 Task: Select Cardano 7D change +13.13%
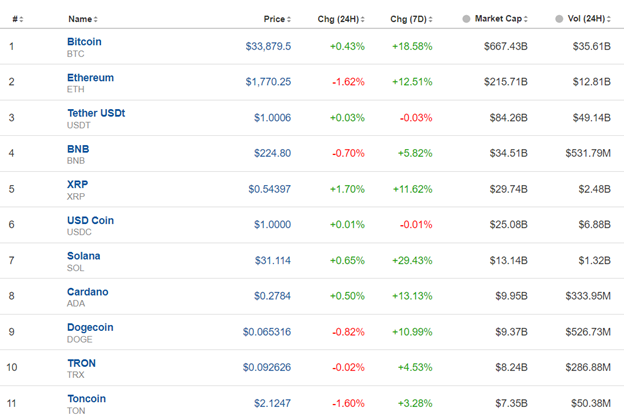(412, 296)
